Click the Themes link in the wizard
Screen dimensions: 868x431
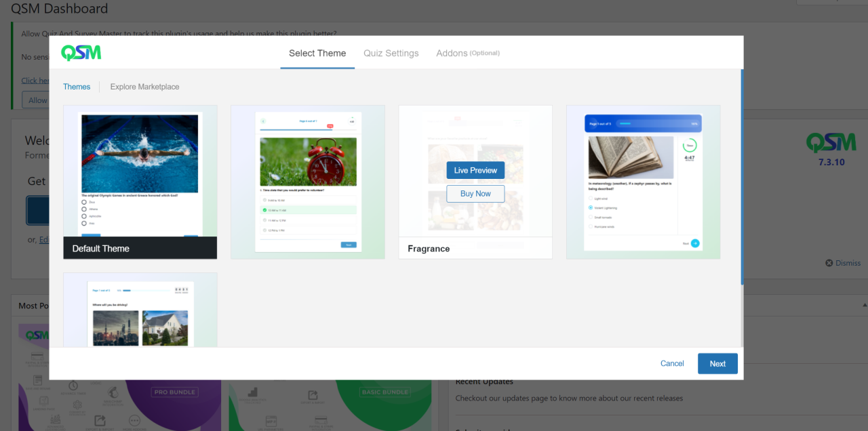pyautogui.click(x=77, y=87)
